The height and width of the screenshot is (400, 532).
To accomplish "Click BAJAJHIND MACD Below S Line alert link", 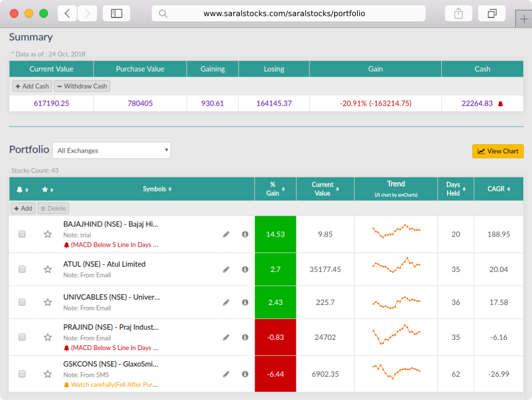I will (x=114, y=245).
